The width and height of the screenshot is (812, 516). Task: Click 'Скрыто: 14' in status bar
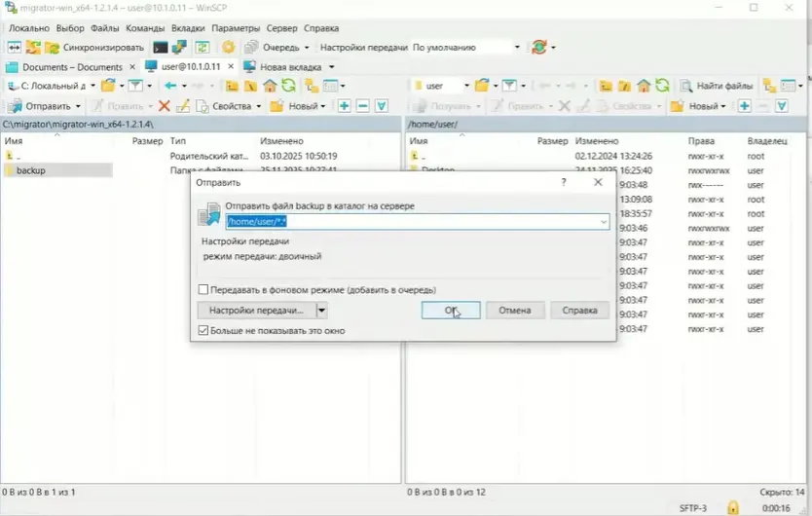click(x=782, y=493)
